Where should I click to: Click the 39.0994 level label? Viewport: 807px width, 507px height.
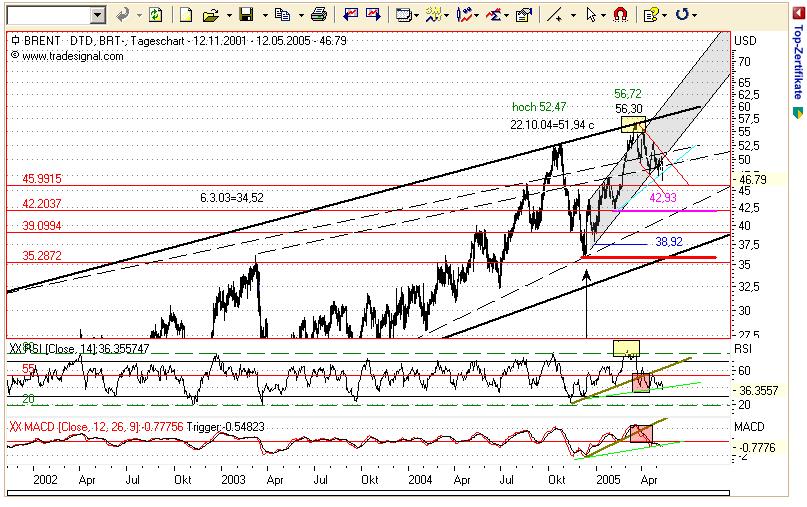42,225
